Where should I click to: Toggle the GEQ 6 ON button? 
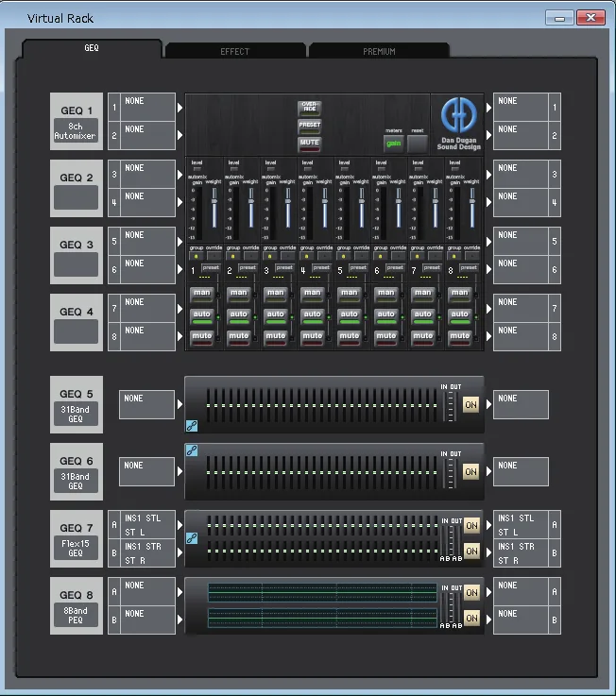coord(471,472)
